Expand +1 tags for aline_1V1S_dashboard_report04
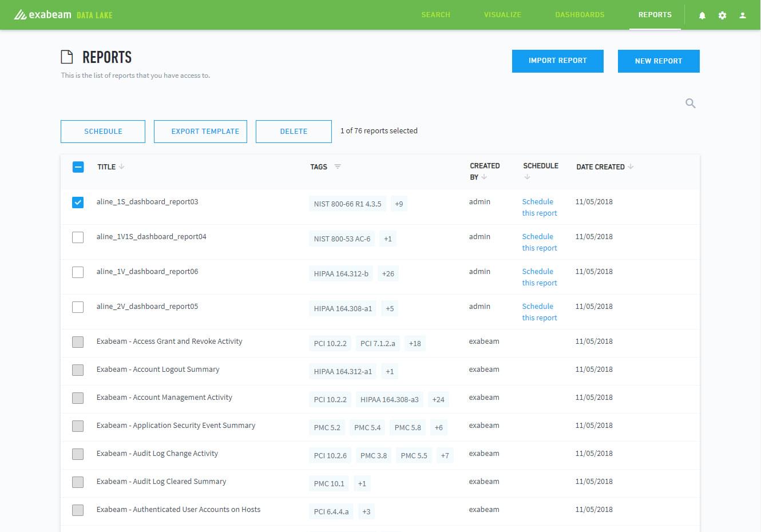Viewport: 761px width, 532px height. tap(388, 239)
